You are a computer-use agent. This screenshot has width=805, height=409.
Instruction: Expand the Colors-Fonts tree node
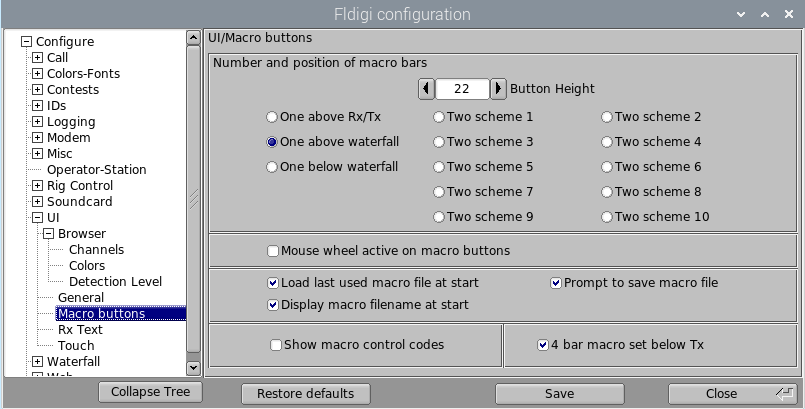[38, 74]
